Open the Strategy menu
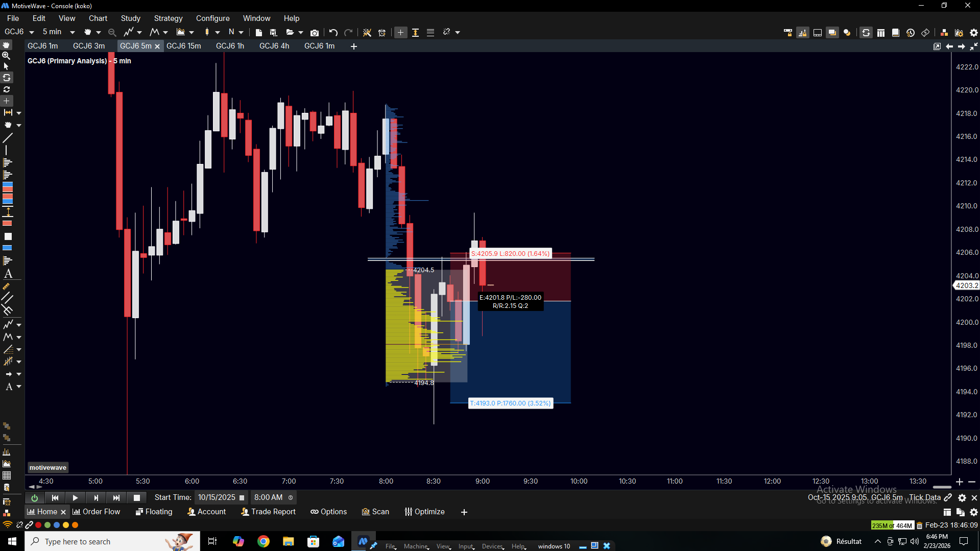980x551 pixels. point(168,18)
